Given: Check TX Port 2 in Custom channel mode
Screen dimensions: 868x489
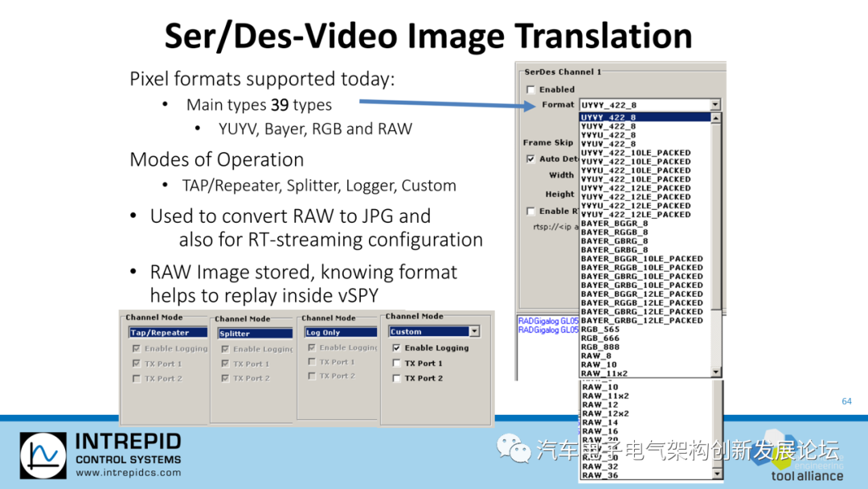Looking at the screenshot, I should pyautogui.click(x=396, y=378).
